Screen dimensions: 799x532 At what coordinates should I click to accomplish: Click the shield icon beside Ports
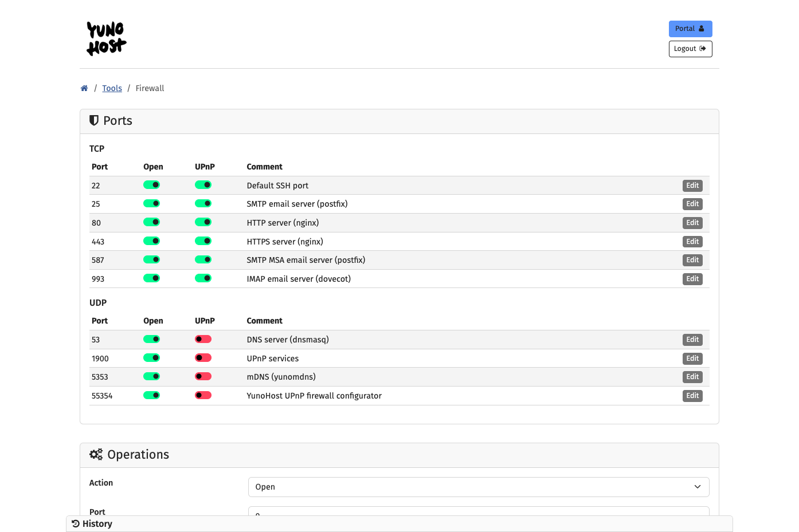click(x=94, y=120)
